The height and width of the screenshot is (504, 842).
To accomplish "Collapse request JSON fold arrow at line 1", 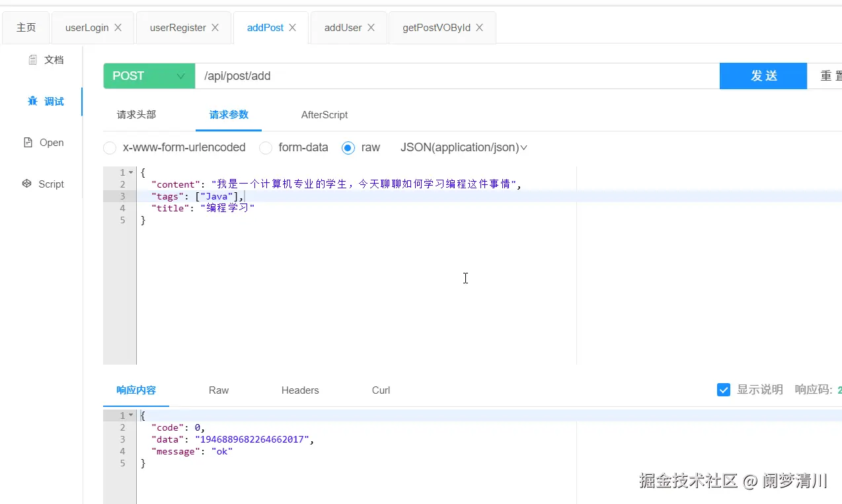I will [131, 172].
